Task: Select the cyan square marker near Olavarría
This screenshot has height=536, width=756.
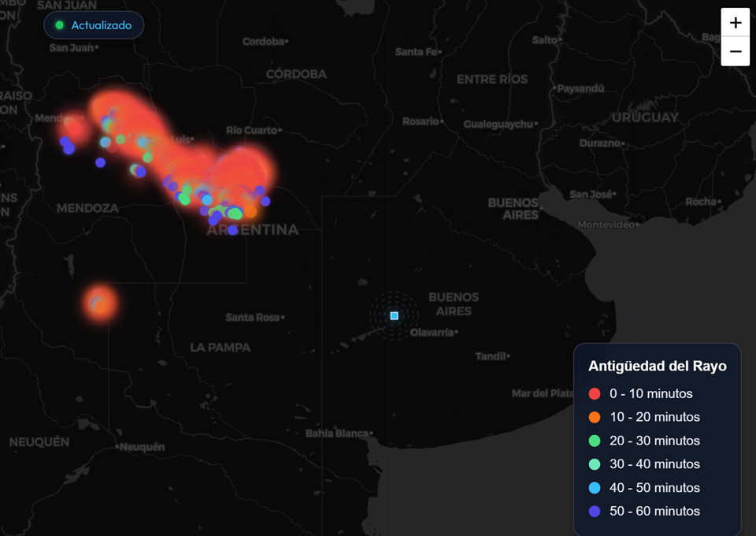Action: pos(392,315)
